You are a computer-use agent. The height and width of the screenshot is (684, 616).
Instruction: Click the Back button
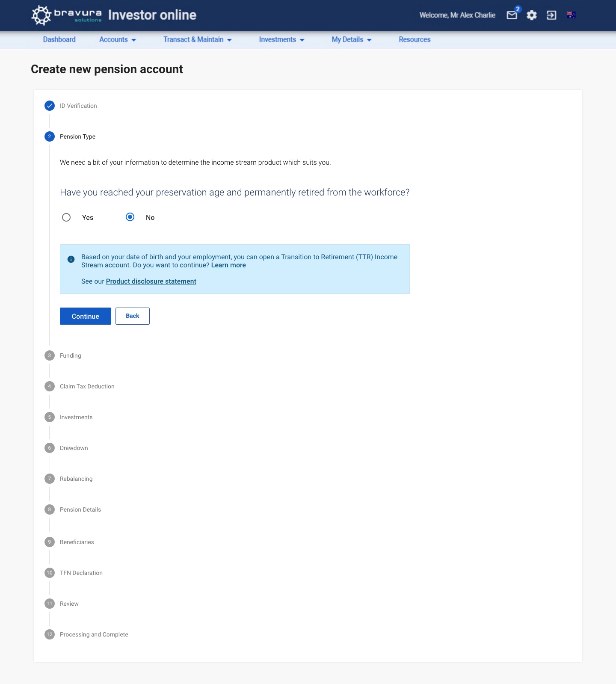click(133, 316)
